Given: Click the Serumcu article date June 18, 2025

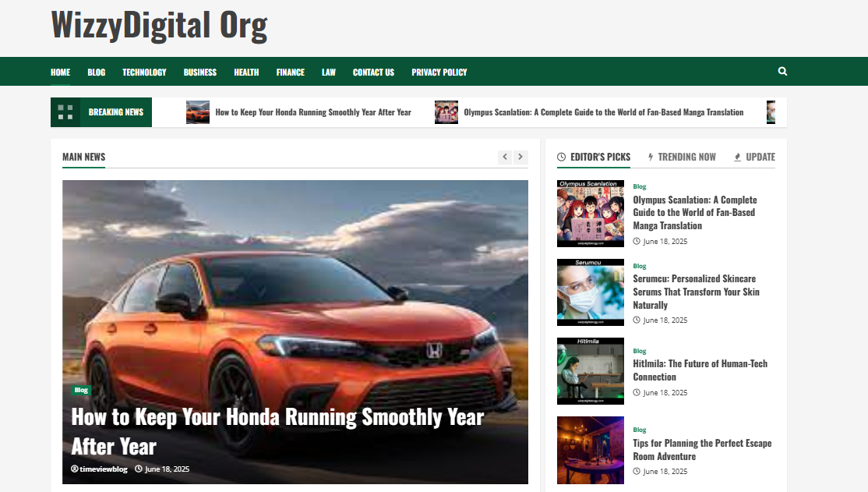Looking at the screenshot, I should (661, 320).
